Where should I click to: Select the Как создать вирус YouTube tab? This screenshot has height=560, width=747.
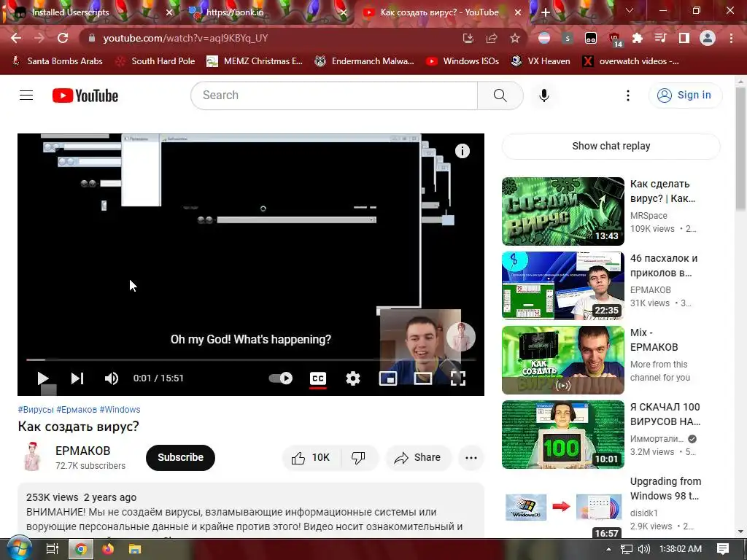[x=441, y=12]
